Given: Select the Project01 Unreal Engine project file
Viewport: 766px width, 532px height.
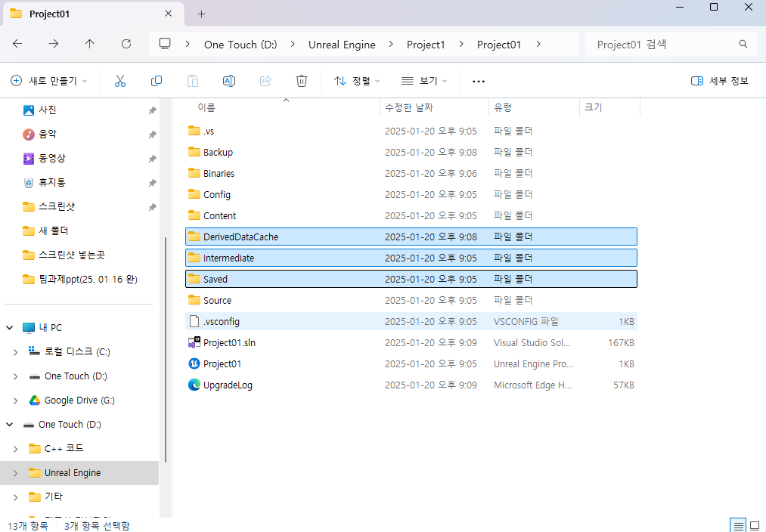Looking at the screenshot, I should coord(411,364).
